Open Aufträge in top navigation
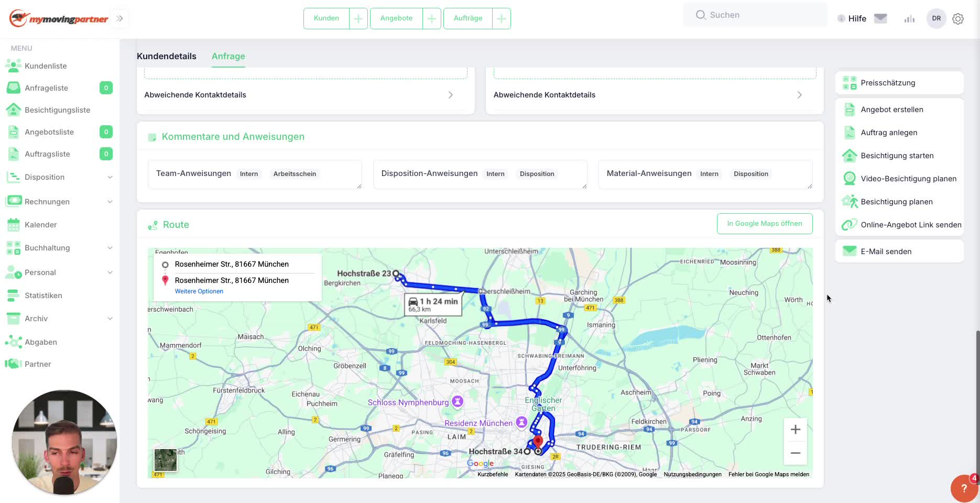The image size is (980, 503). click(x=468, y=18)
